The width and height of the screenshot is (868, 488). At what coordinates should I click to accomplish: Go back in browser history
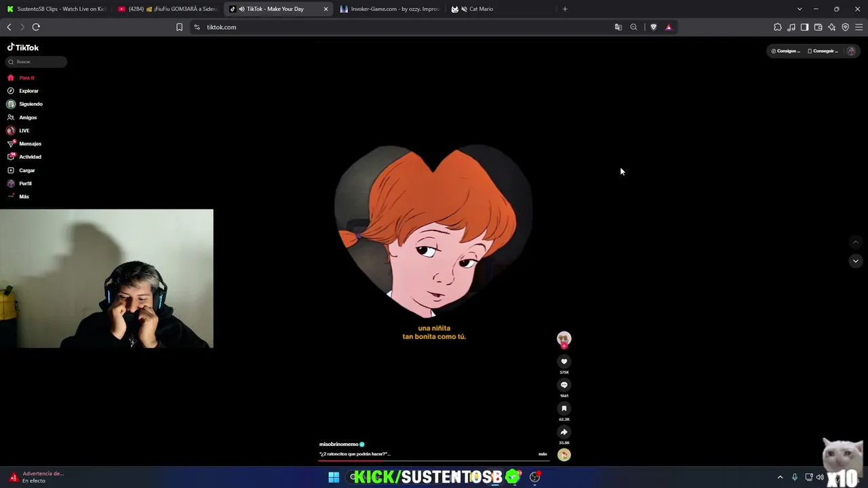9,27
